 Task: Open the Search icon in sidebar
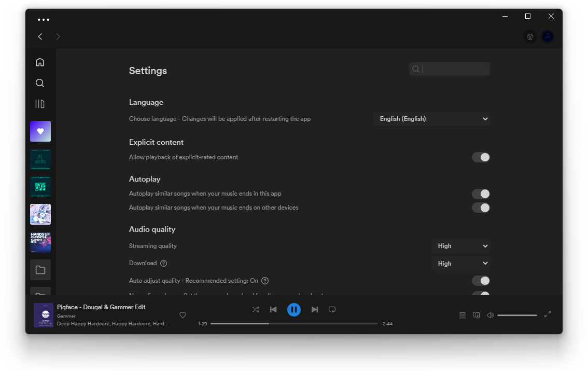(x=40, y=83)
